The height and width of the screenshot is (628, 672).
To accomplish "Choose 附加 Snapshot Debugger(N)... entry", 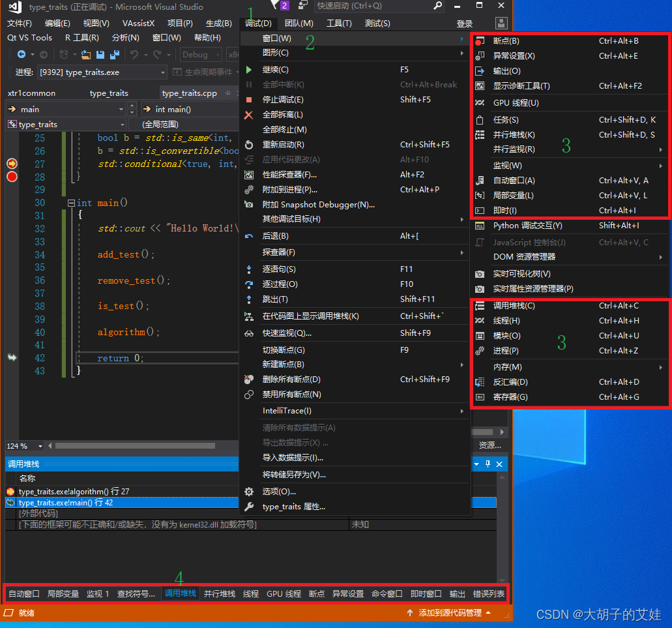I will click(x=319, y=205).
